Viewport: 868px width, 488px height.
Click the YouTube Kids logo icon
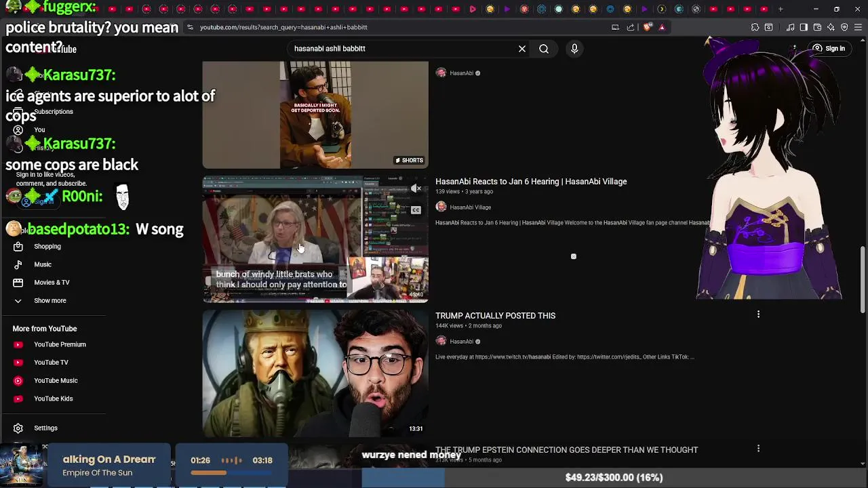(x=18, y=399)
